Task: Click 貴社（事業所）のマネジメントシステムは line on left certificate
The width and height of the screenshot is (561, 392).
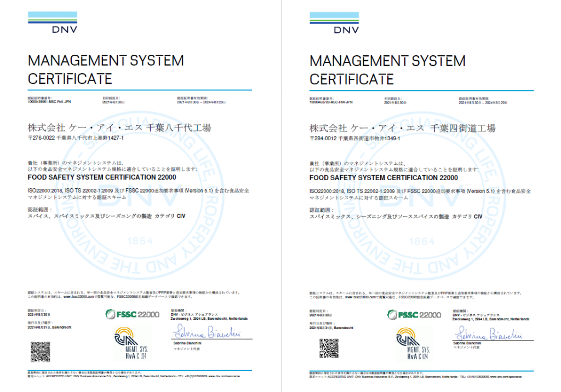Action: click(76, 163)
